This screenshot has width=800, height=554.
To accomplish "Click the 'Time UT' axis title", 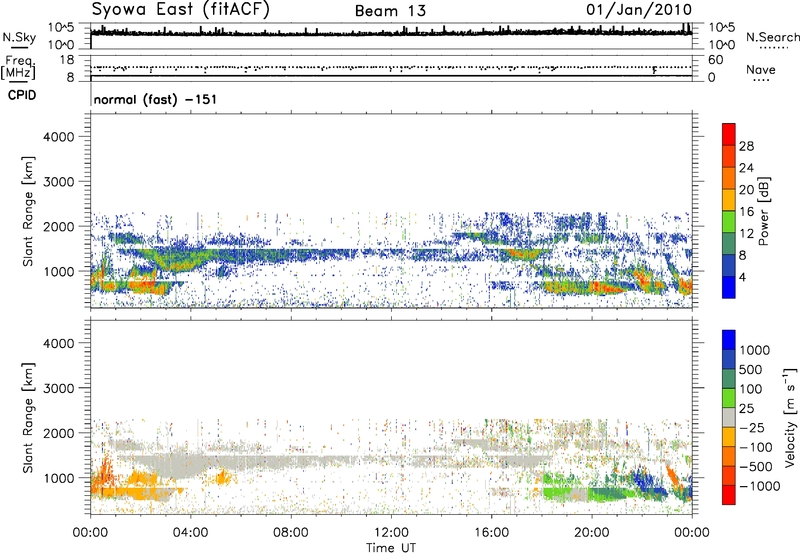I will 391,548.
